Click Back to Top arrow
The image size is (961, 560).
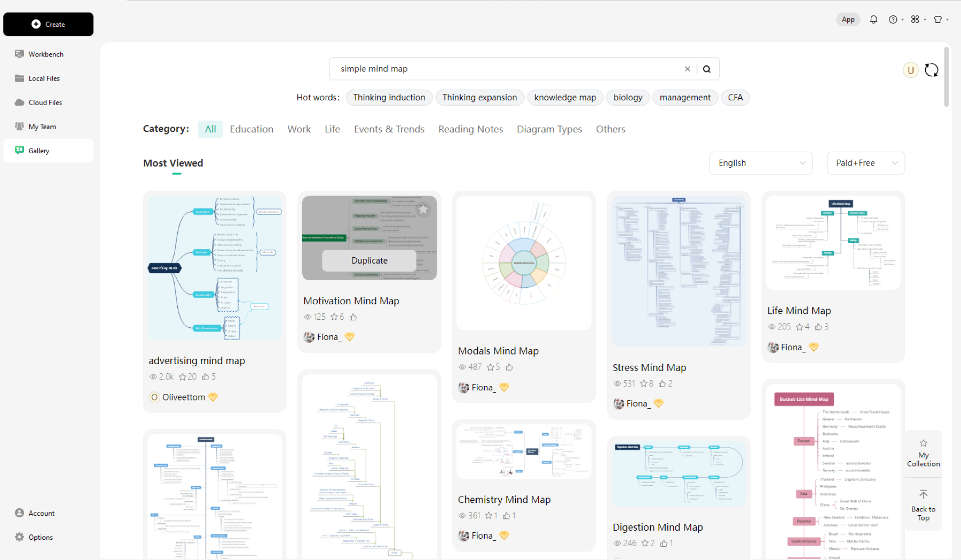923,505
